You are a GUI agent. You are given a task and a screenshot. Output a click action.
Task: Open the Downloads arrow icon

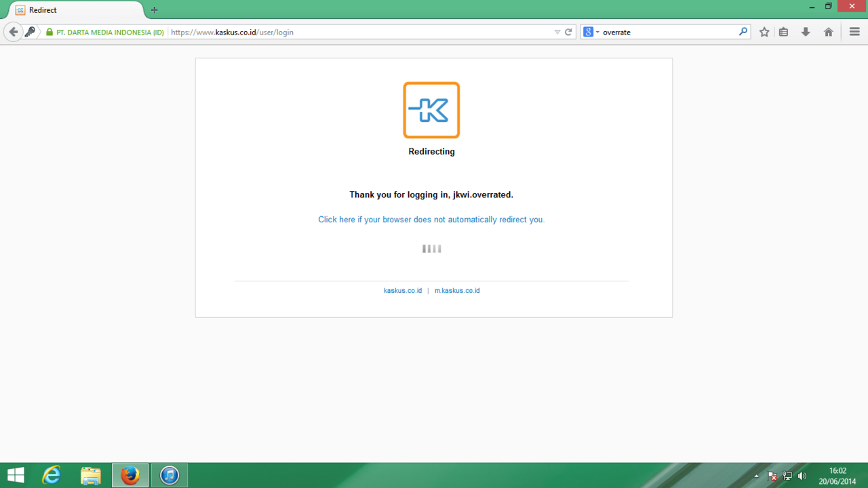(806, 32)
